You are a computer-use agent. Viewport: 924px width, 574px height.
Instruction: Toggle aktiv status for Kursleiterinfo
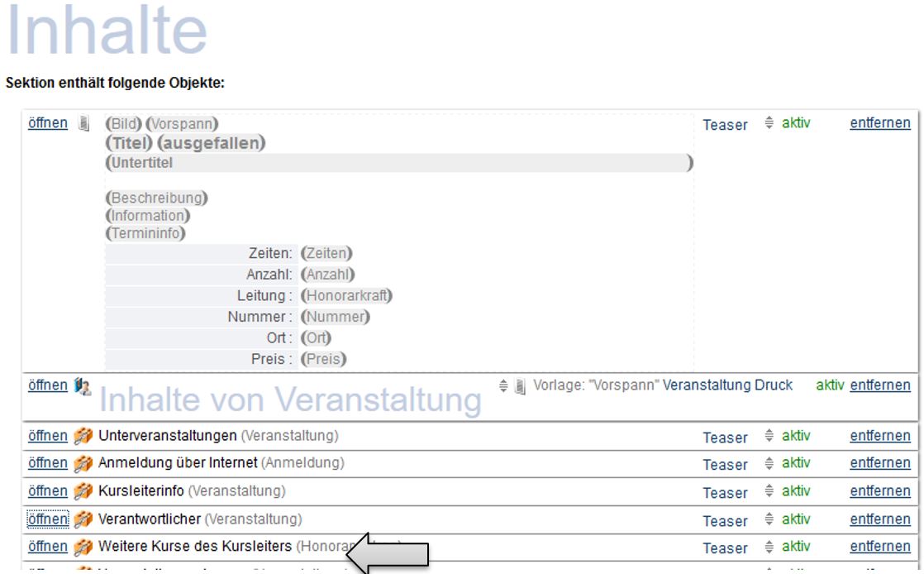797,491
